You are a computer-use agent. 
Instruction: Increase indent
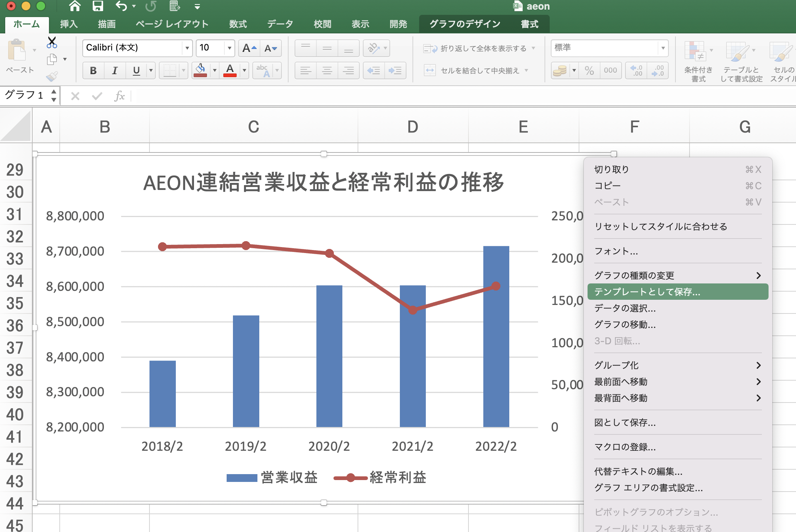[395, 70]
